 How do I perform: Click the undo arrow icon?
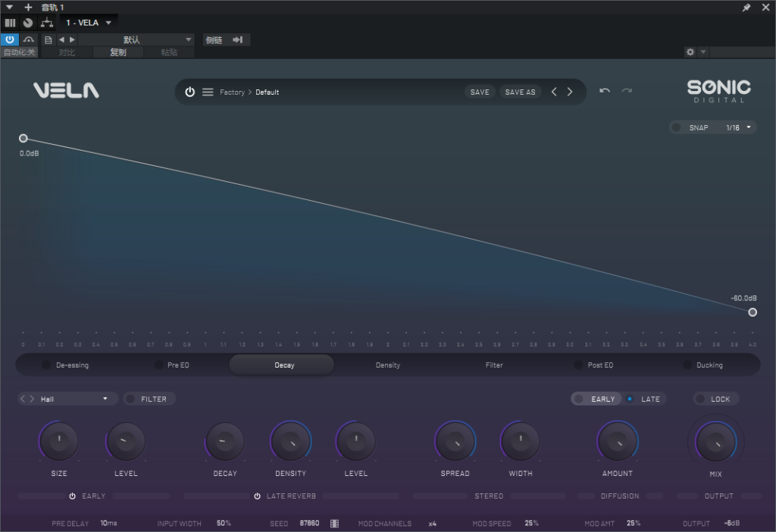click(605, 91)
